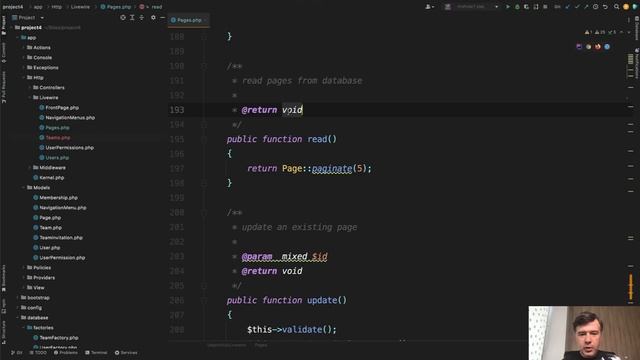Open the Services tool window tab

(126, 353)
